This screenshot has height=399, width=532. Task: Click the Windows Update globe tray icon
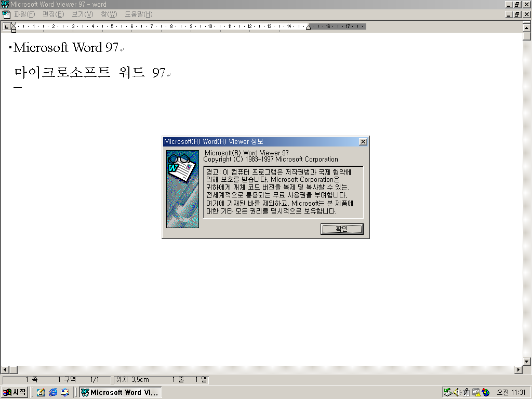pyautogui.click(x=486, y=392)
